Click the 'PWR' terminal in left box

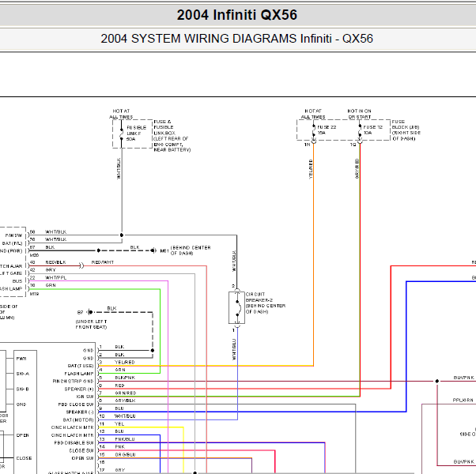(x=21, y=359)
